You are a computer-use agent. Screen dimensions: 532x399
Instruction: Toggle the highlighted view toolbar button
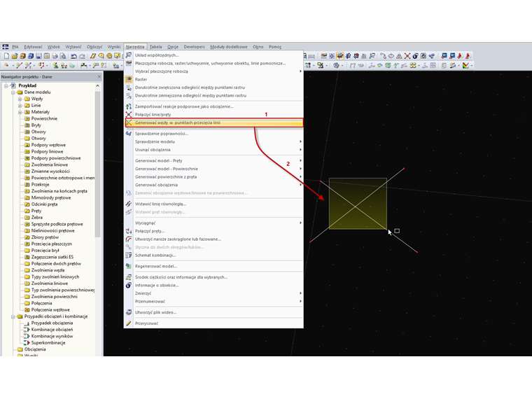point(340,55)
